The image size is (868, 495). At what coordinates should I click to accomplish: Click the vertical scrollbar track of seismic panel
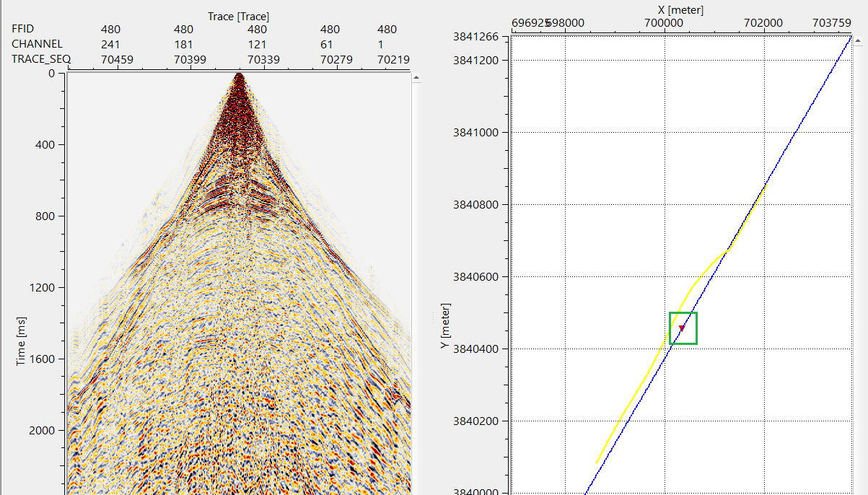[416, 289]
